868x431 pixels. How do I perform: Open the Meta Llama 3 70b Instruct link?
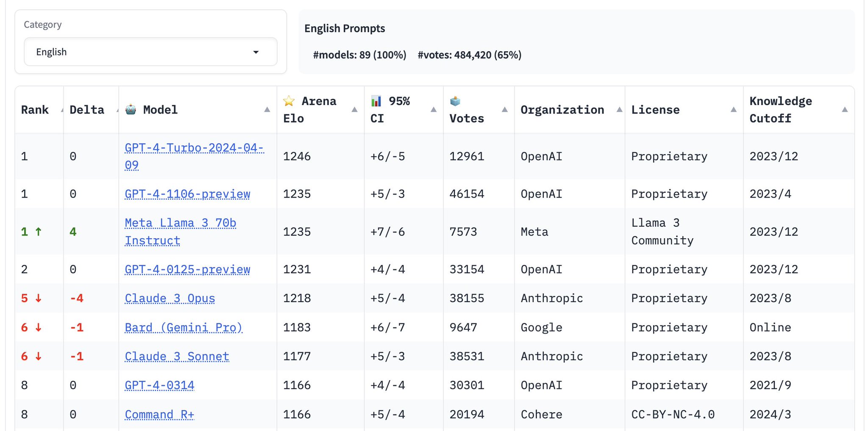pyautogui.click(x=180, y=231)
